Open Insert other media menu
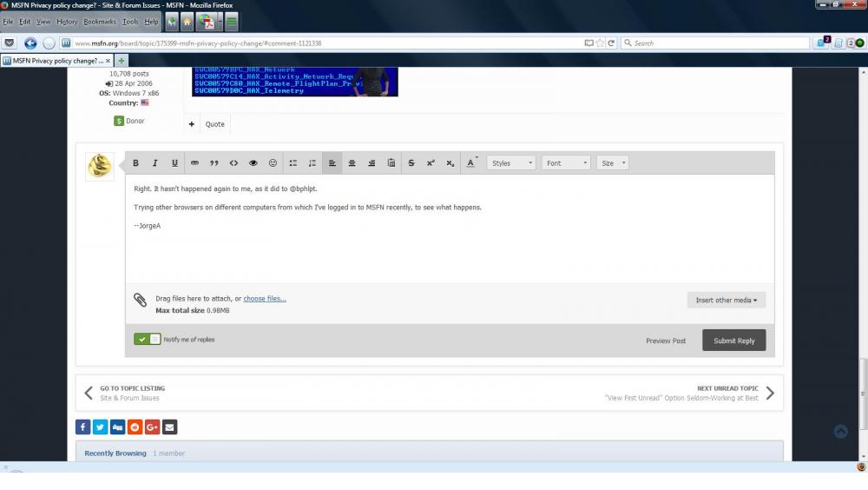 [x=726, y=300]
